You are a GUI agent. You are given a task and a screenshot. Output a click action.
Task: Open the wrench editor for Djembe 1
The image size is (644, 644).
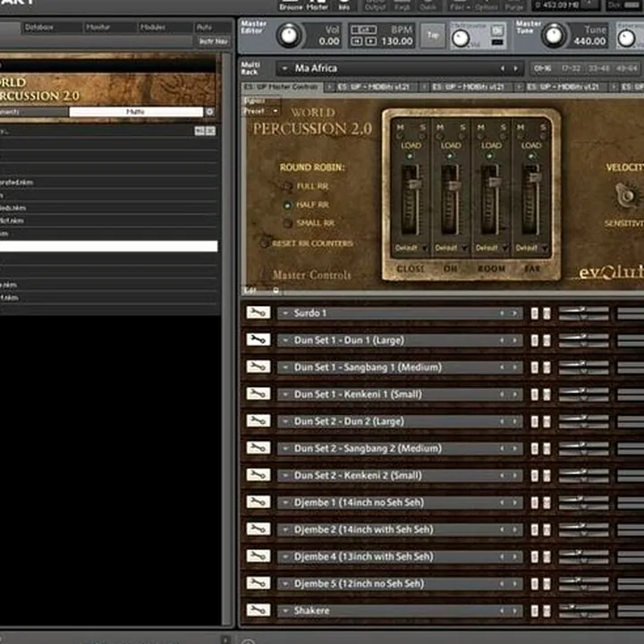point(258,502)
